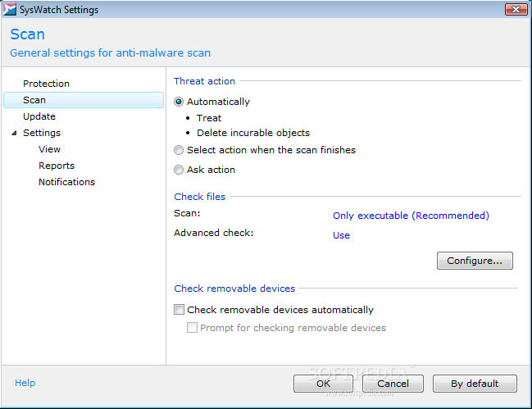Open the View settings subpage
Viewport: 532px width, 409px height.
click(x=49, y=149)
